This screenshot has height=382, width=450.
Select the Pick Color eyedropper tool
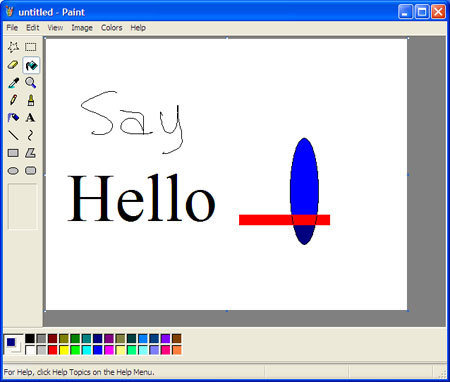[x=13, y=83]
